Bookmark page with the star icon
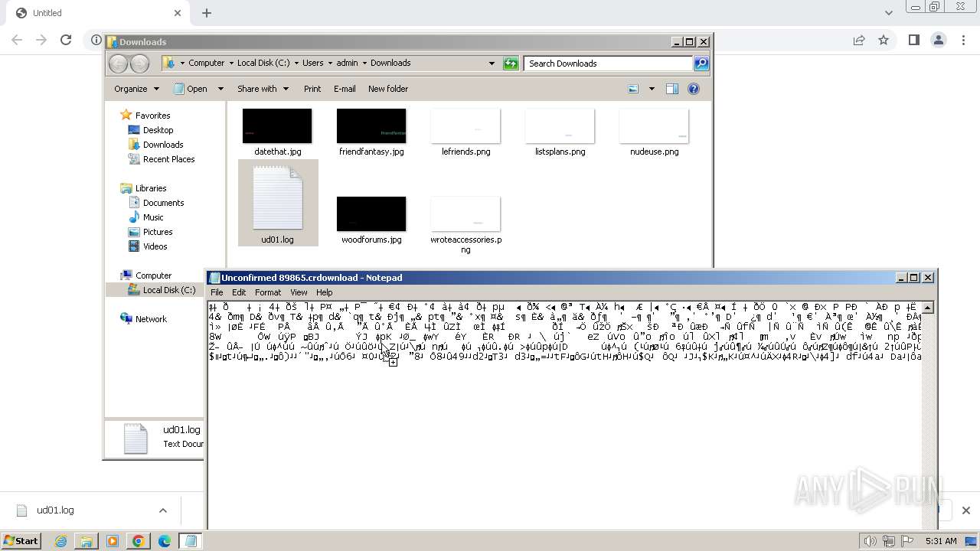Viewport: 980px width, 551px height. coord(884,40)
